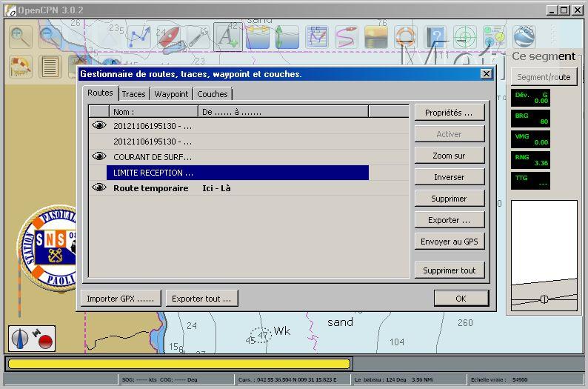Hide the Route temporaire eye icon
Image resolution: width=588 pixels, height=389 pixels.
[x=99, y=188]
